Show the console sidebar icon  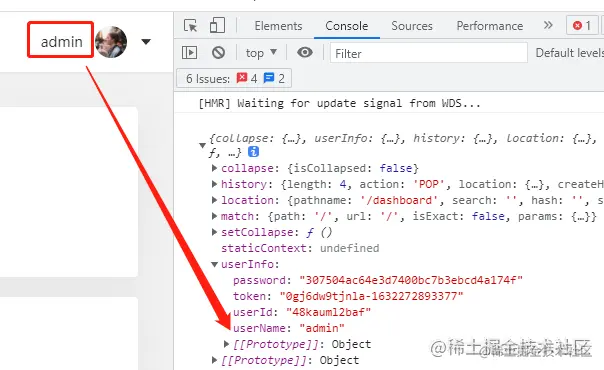click(x=189, y=52)
